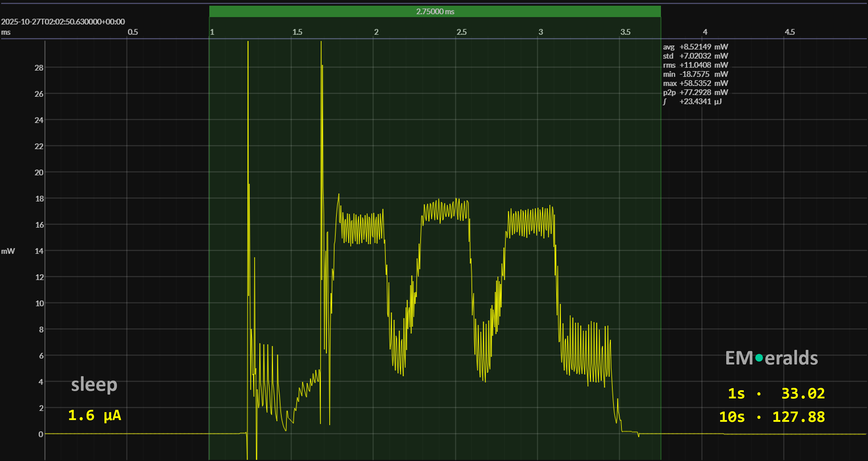Click the sleep annotation label
This screenshot has width=868, height=461.
94,384
